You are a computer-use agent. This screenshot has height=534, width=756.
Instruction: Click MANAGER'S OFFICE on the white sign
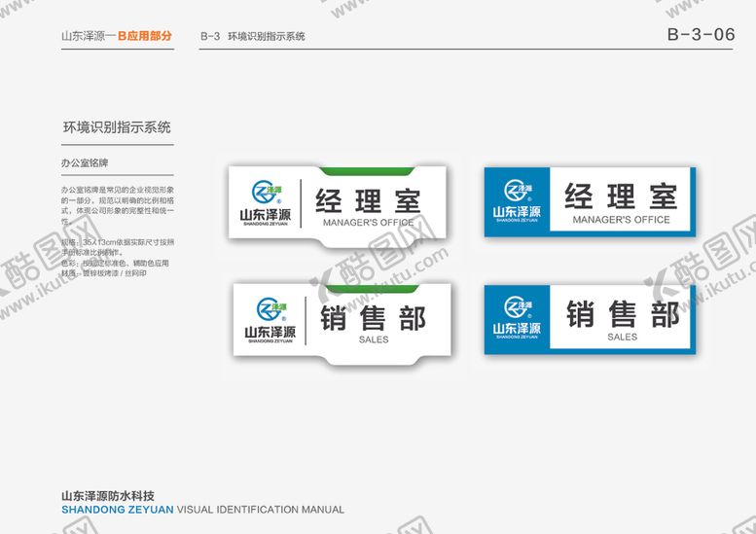[369, 223]
